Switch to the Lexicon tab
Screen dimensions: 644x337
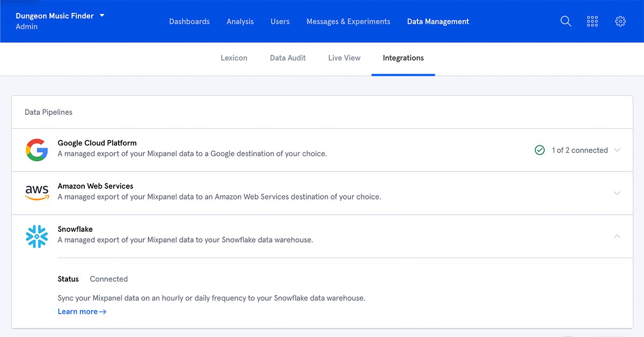(234, 57)
